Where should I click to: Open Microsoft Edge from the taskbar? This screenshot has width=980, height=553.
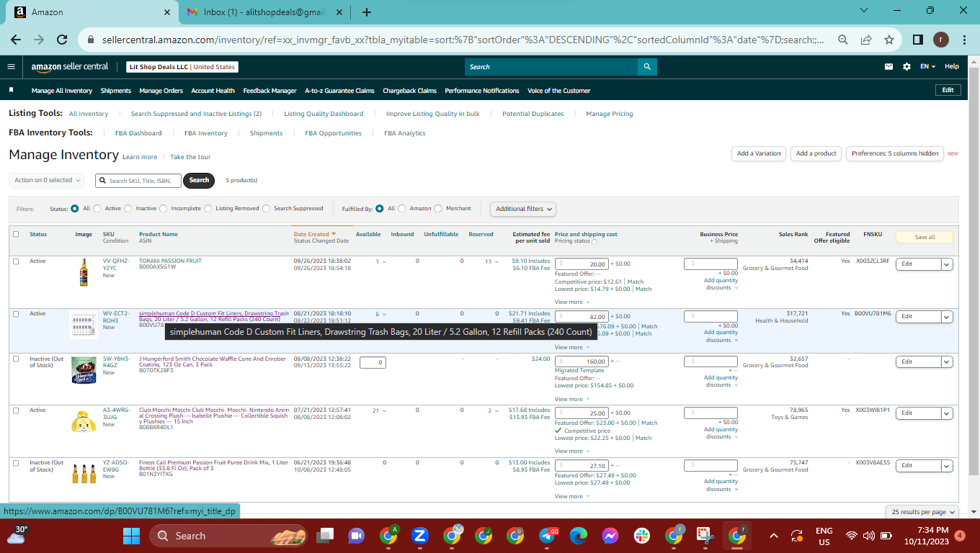point(579,536)
